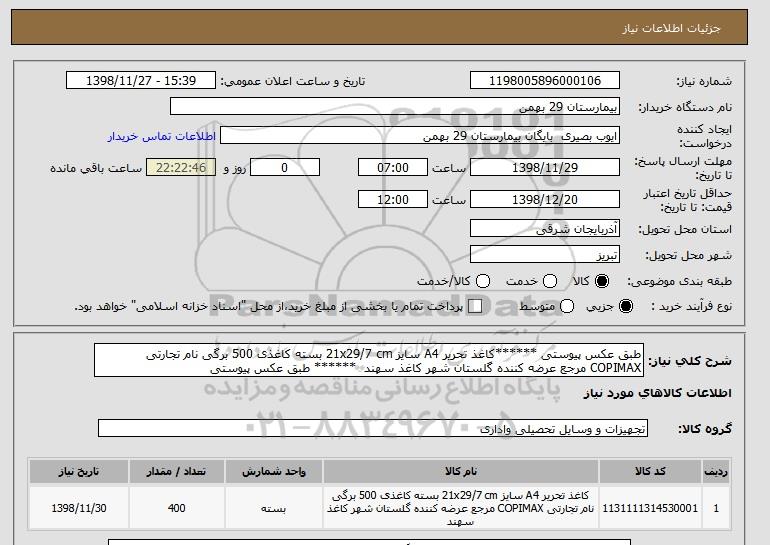Click the نام کالا column header
770x545 pixels.
tap(461, 471)
